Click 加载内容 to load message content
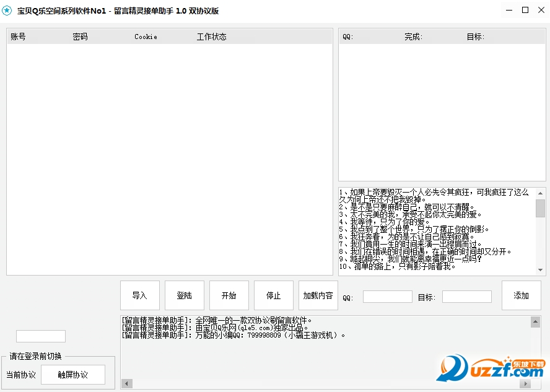Image resolution: width=550 pixels, height=392 pixels. pyautogui.click(x=318, y=295)
